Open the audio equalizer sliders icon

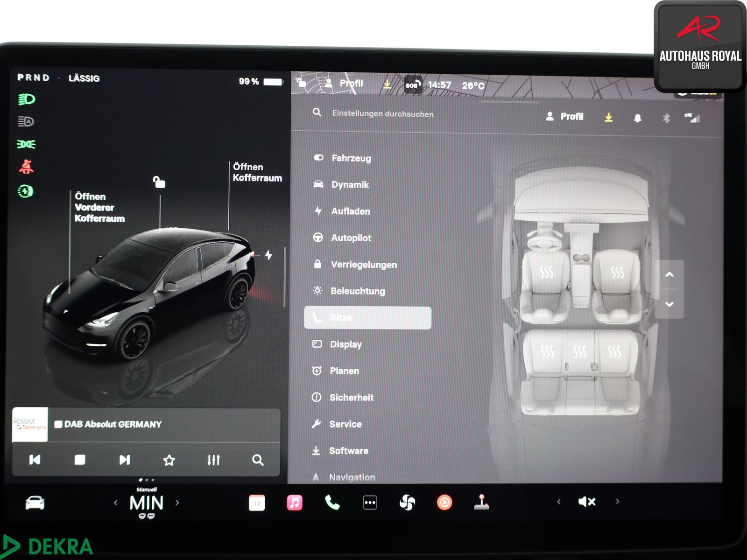213,460
